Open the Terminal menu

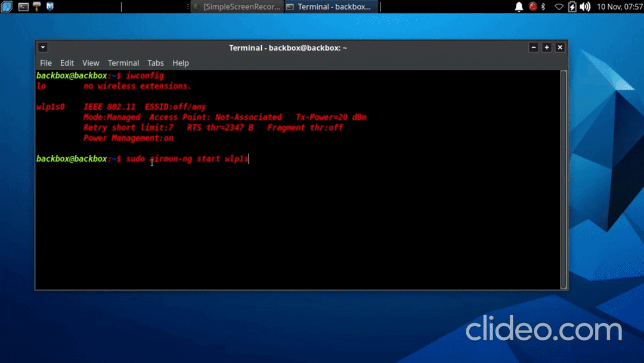(x=123, y=63)
